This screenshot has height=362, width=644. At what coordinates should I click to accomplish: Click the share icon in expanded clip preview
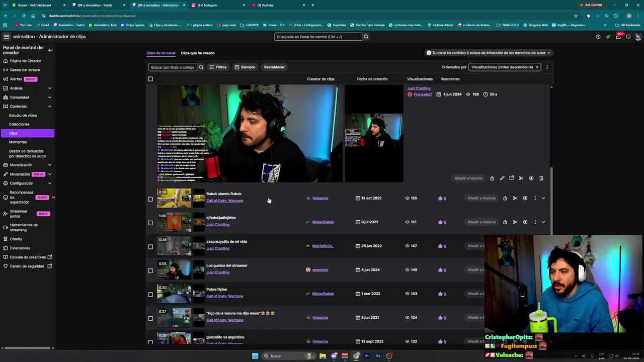click(492, 178)
